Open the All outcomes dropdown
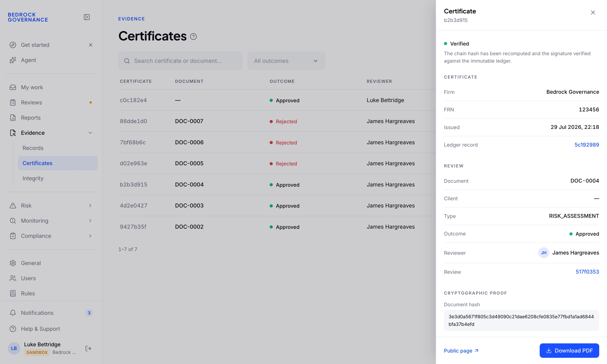 286,61
